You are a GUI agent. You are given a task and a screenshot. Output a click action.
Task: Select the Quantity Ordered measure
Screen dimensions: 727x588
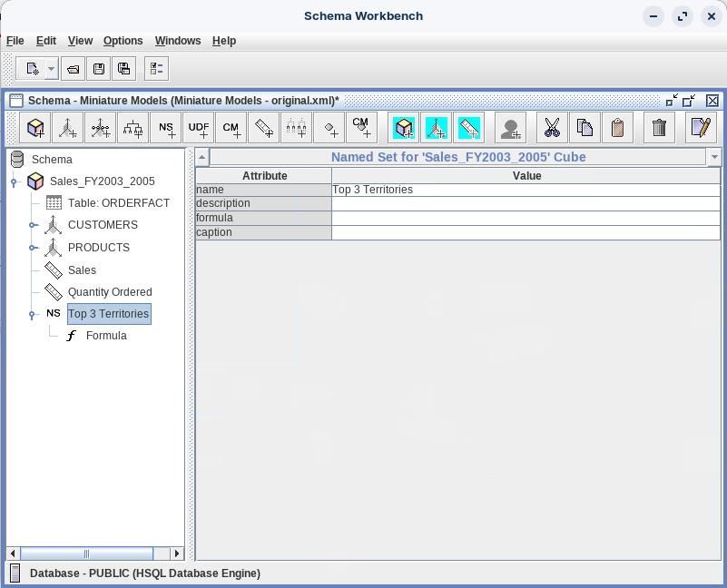point(109,292)
